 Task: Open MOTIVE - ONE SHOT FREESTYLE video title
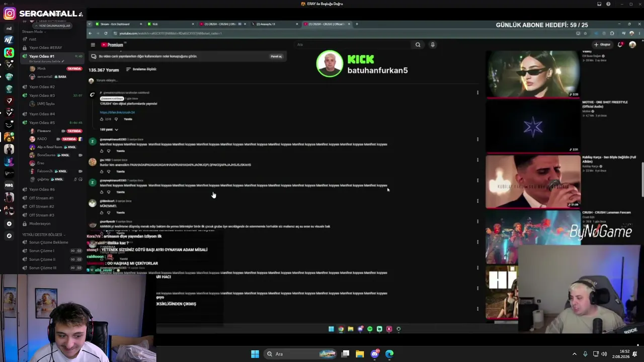pyautogui.click(x=605, y=104)
